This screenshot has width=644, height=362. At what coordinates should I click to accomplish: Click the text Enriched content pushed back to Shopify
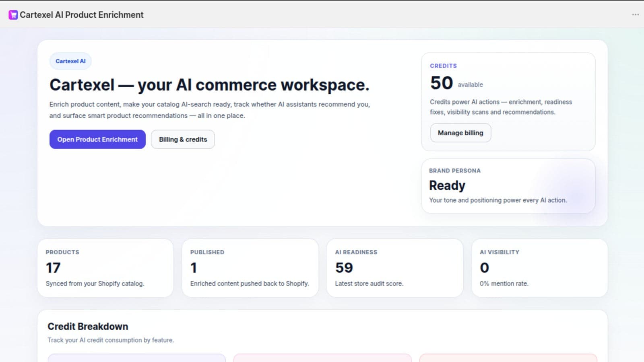(250, 284)
